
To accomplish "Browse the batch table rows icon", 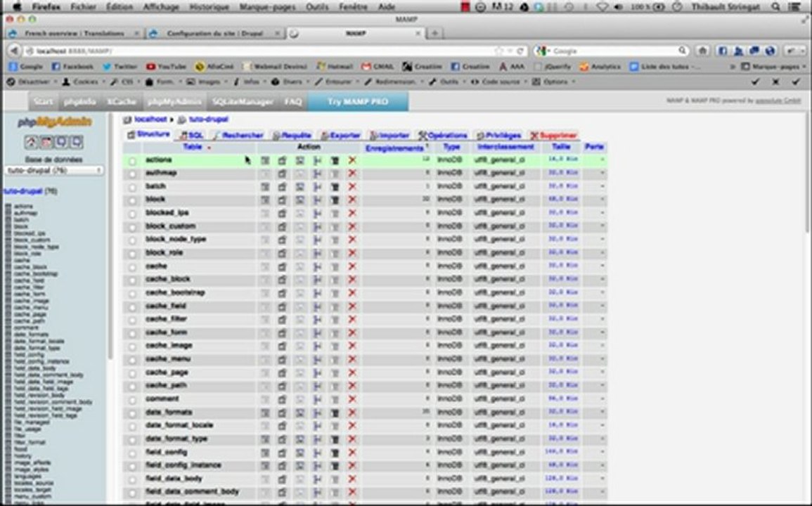I will [265, 187].
